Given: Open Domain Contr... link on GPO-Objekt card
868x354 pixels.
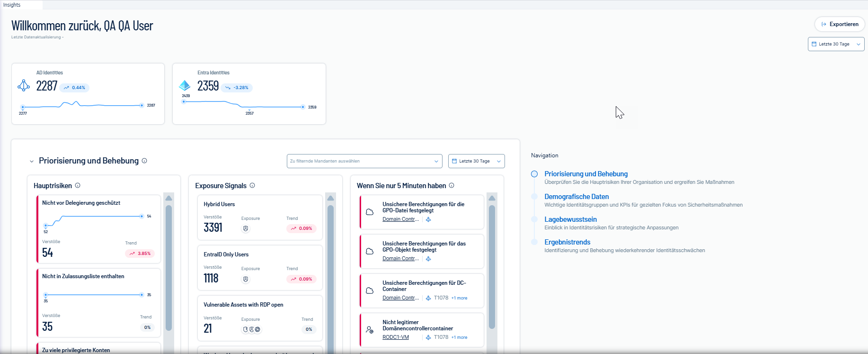Looking at the screenshot, I should [x=400, y=259].
